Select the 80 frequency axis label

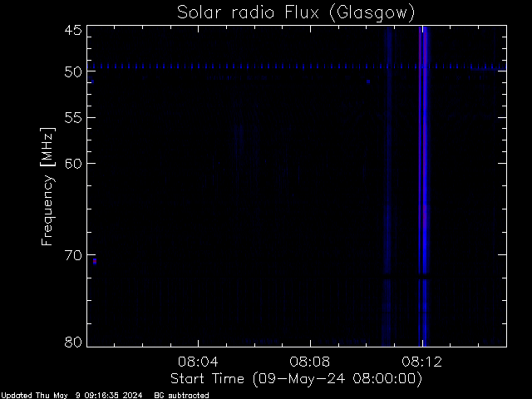click(x=73, y=342)
